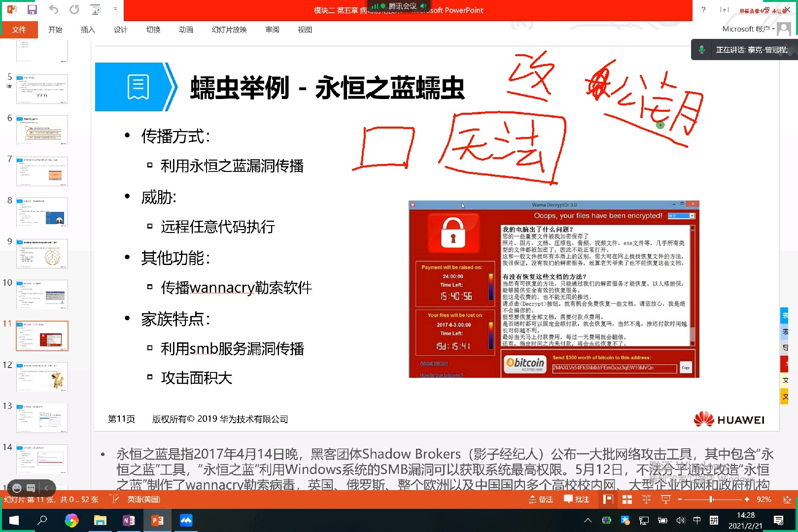Open the 批注 (Comments) pane
Image resolution: width=798 pixels, height=532 pixels.
pyautogui.click(x=577, y=499)
